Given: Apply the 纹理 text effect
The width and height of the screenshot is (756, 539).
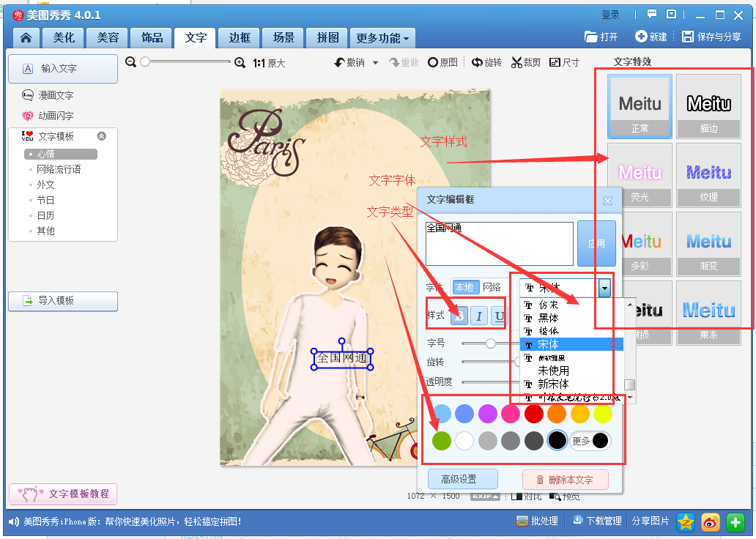Looking at the screenshot, I should [709, 176].
